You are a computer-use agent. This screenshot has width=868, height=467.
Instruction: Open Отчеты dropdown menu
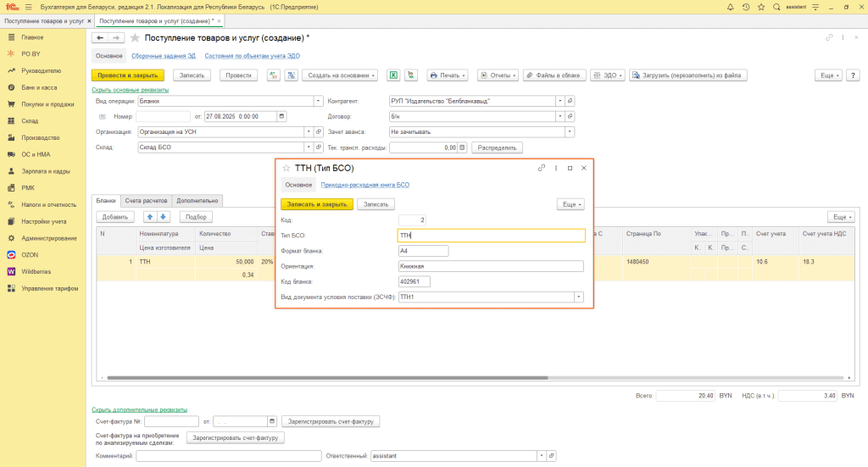tap(498, 75)
